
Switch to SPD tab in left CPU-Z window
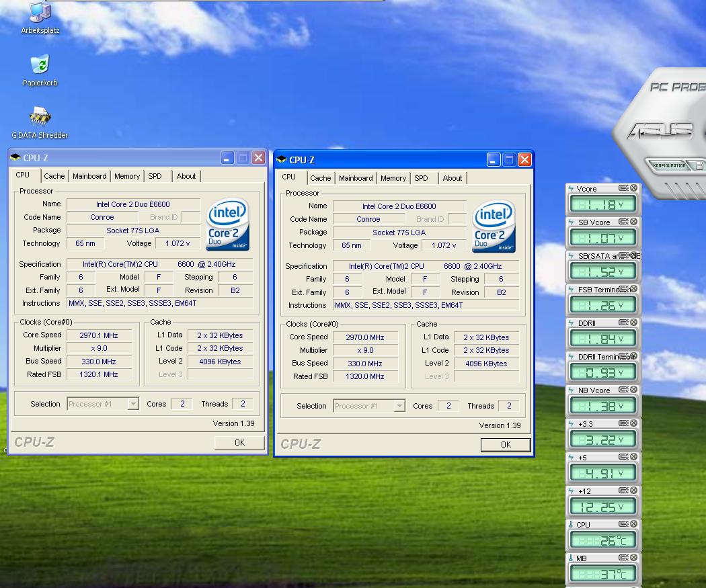click(155, 176)
